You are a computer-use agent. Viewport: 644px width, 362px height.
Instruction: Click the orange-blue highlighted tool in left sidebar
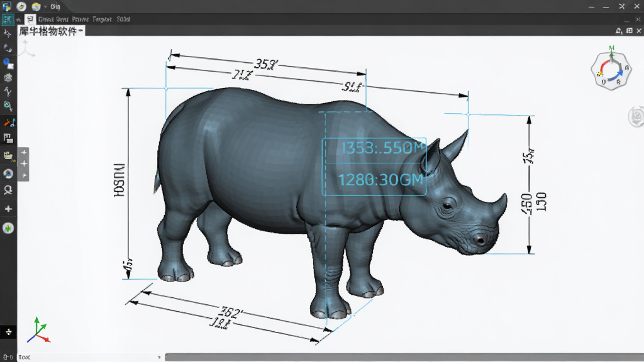9,123
